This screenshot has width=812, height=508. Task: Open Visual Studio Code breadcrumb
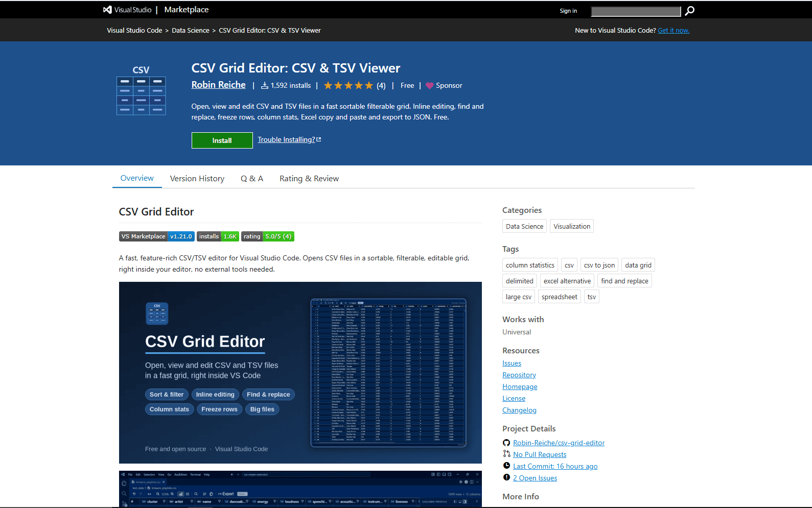(134, 31)
